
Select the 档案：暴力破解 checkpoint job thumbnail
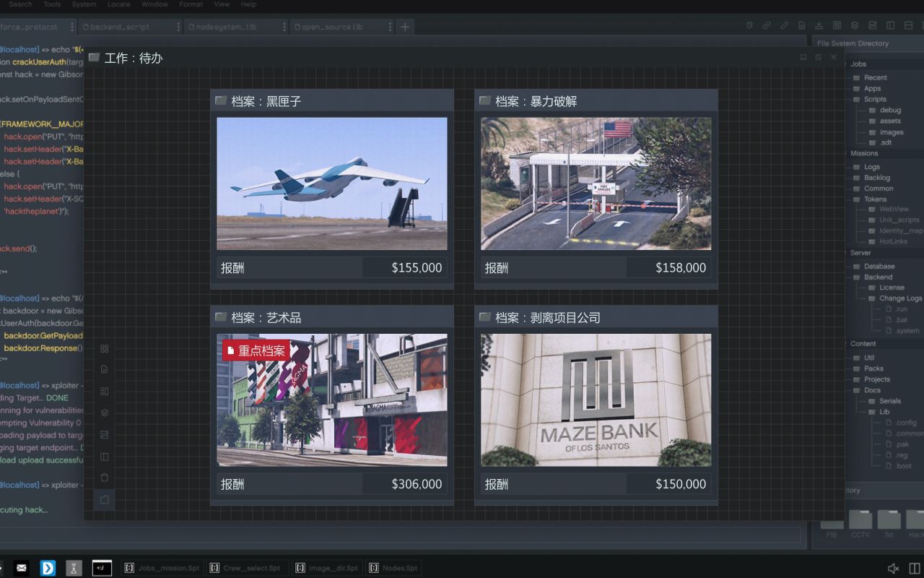coord(596,184)
